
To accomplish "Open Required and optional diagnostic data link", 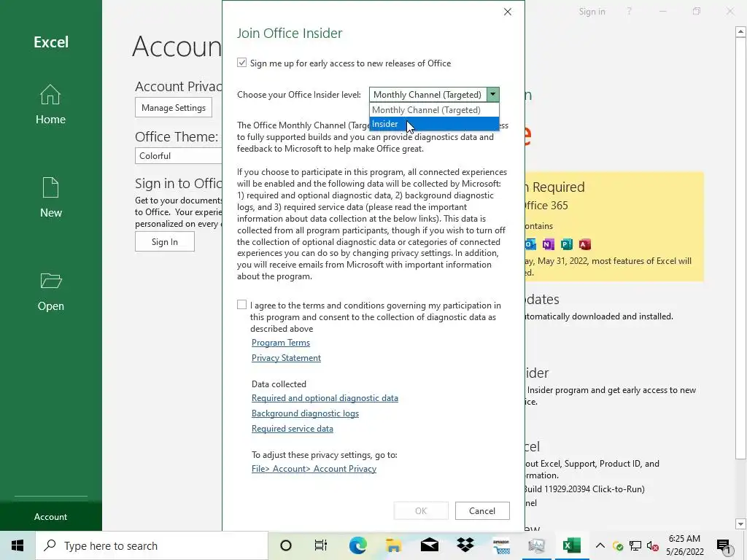I will 325,398.
